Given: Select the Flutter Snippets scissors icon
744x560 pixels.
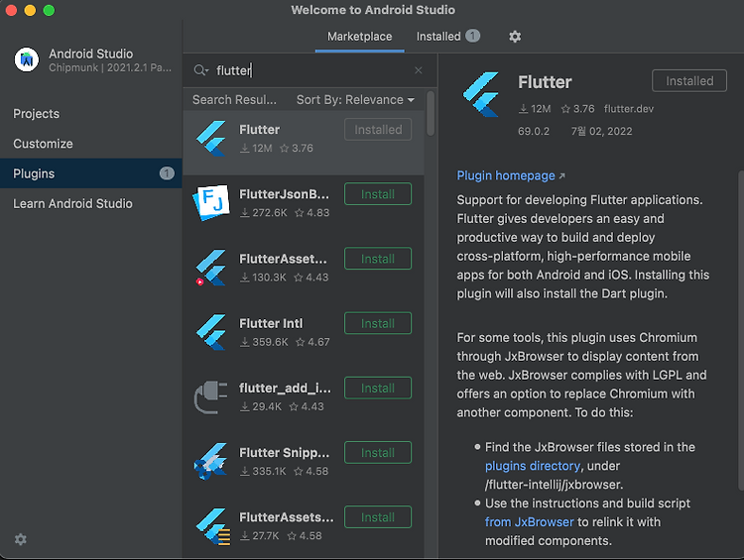Looking at the screenshot, I should (x=211, y=461).
